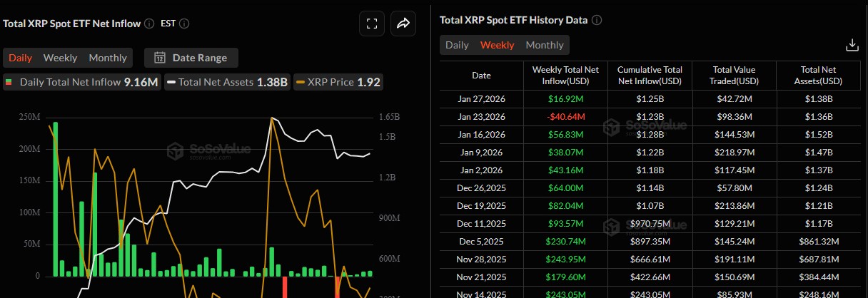Image resolution: width=868 pixels, height=298 pixels.
Task: Toggle XRP Price line series
Action: coord(339,82)
